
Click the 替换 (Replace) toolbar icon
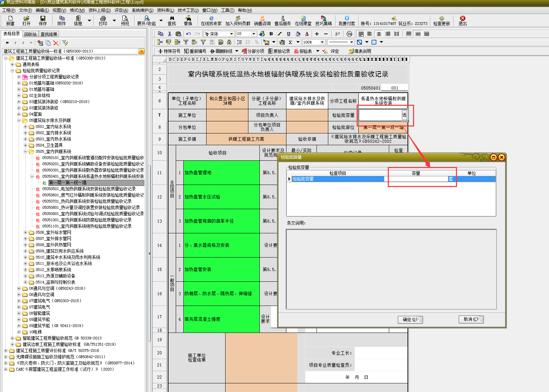[x=188, y=21]
